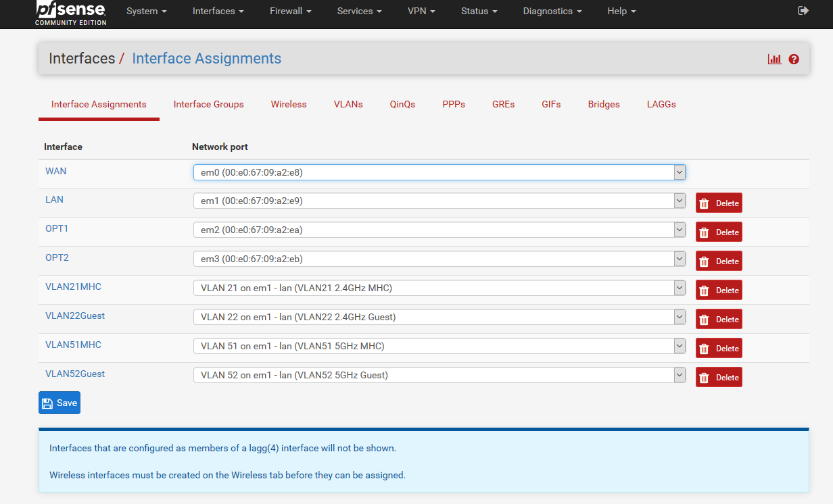Delete the LAN interface assignment

pyautogui.click(x=719, y=203)
